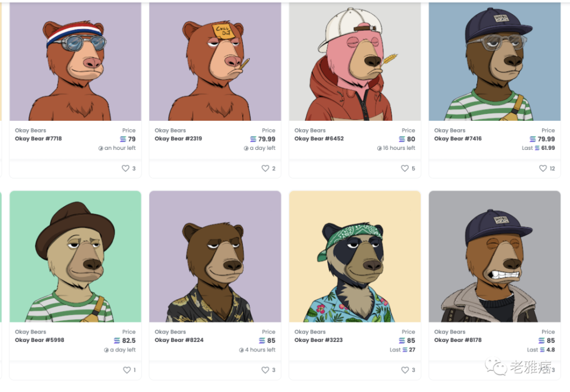The height and width of the screenshot is (392, 570).
Task: Click Okay Bears collection link above #7416
Action: point(450,130)
